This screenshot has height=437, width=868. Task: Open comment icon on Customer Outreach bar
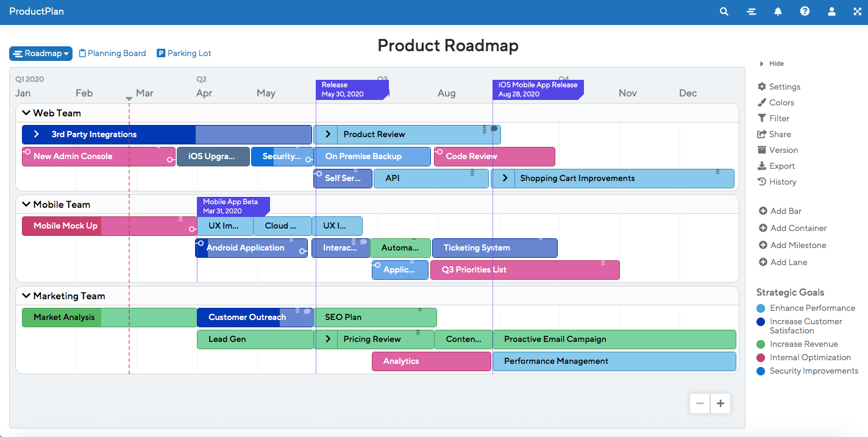coord(307,311)
